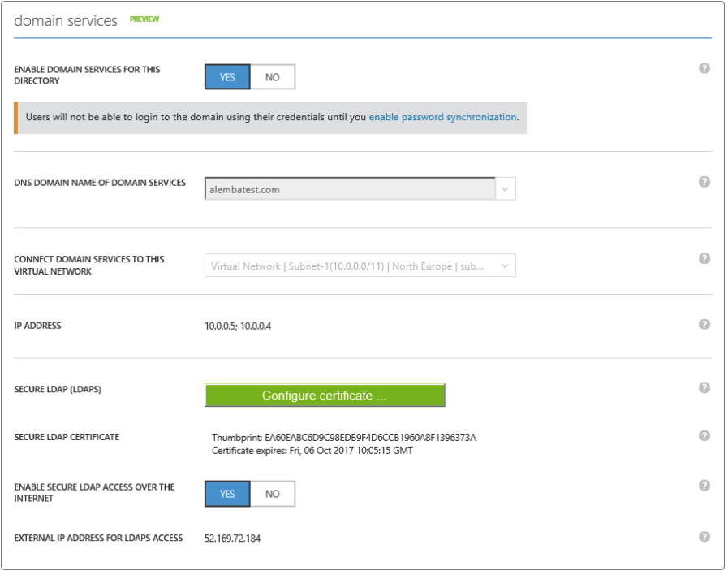
Task: Set Enable Domain Services to YES
Action: [226, 76]
